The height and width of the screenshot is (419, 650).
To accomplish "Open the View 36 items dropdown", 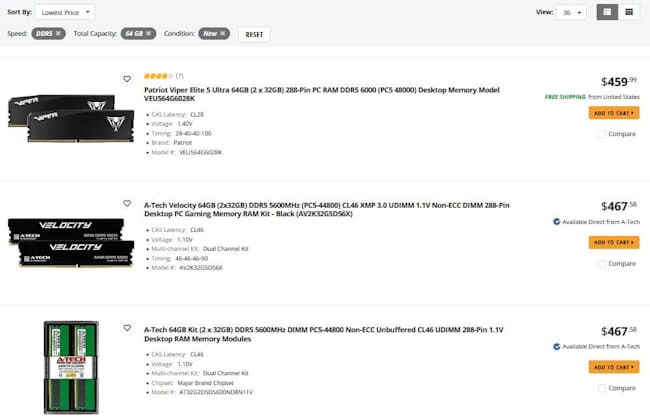I will tap(571, 12).
